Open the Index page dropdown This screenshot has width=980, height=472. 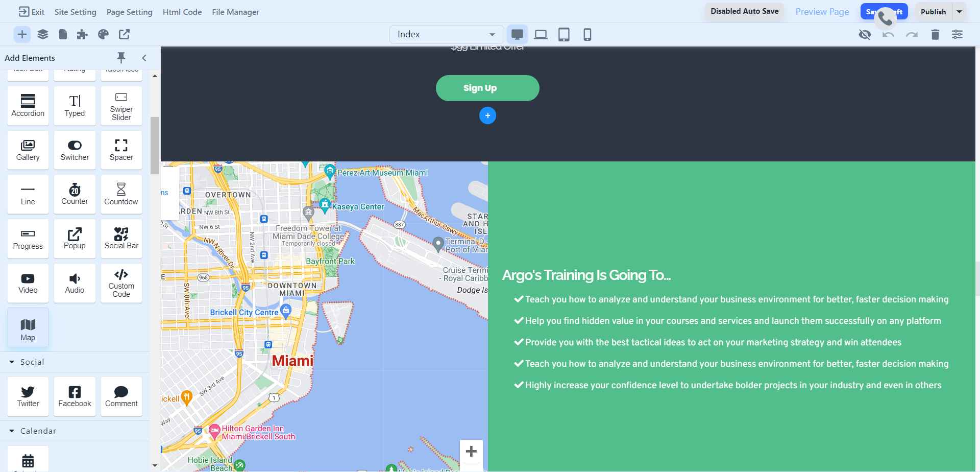coord(446,34)
